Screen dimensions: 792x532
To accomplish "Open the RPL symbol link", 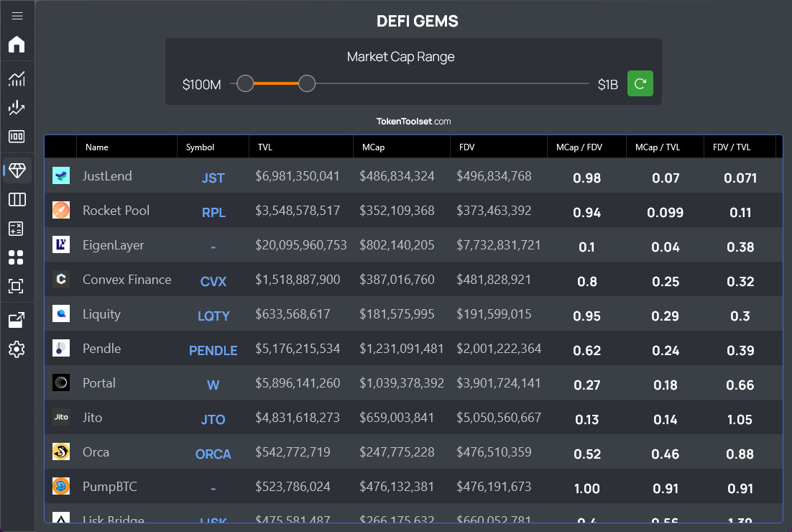I will click(x=213, y=212).
